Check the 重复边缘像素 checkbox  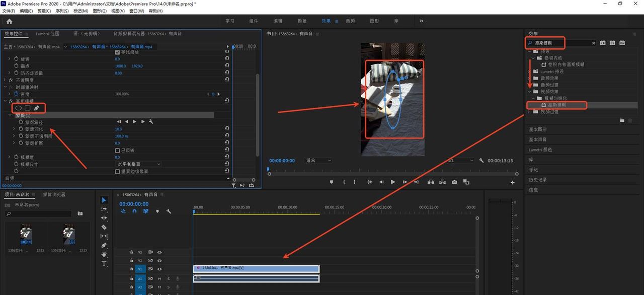pyautogui.click(x=118, y=171)
